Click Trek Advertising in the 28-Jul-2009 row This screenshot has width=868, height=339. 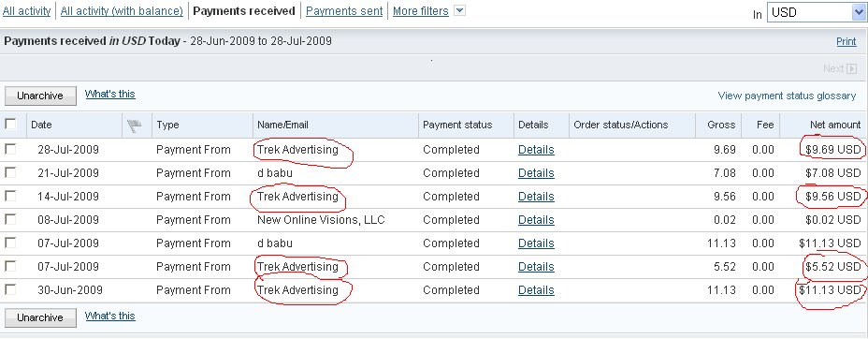tap(297, 150)
